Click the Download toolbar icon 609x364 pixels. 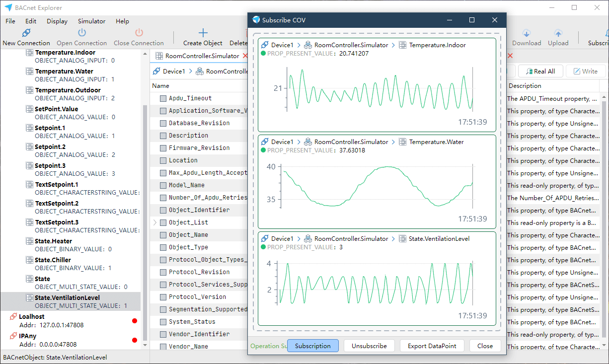point(527,33)
